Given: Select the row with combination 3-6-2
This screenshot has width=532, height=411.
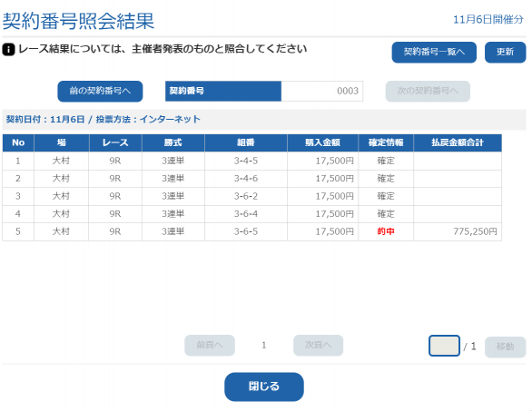Looking at the screenshot, I should [x=251, y=196].
